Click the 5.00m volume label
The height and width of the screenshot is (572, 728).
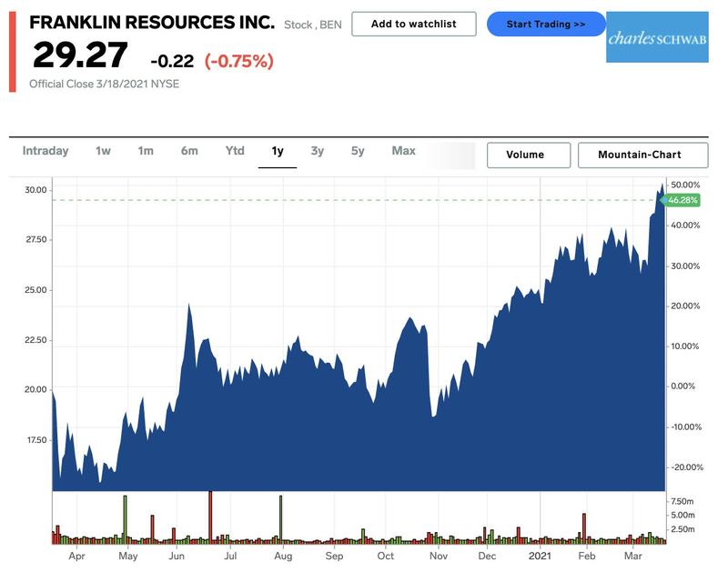point(683,516)
